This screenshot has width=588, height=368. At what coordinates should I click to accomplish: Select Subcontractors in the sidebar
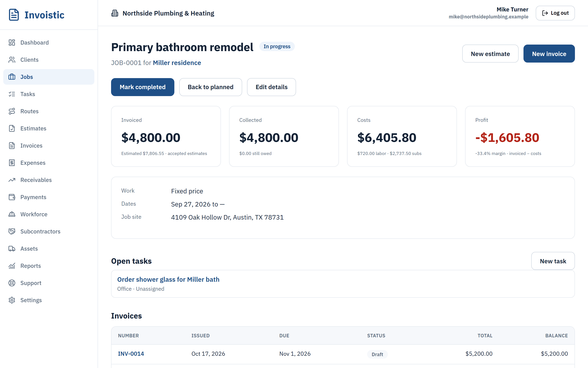click(49, 231)
